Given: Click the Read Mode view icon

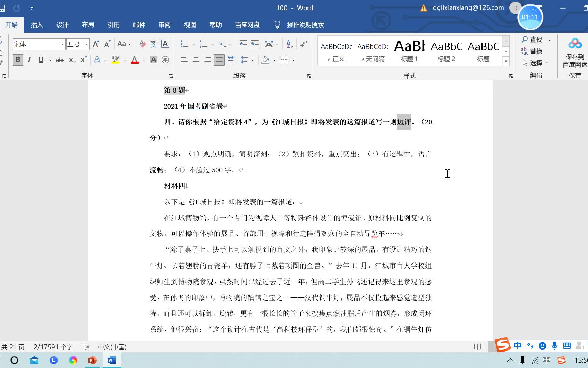Looking at the screenshot, I should (x=478, y=347).
